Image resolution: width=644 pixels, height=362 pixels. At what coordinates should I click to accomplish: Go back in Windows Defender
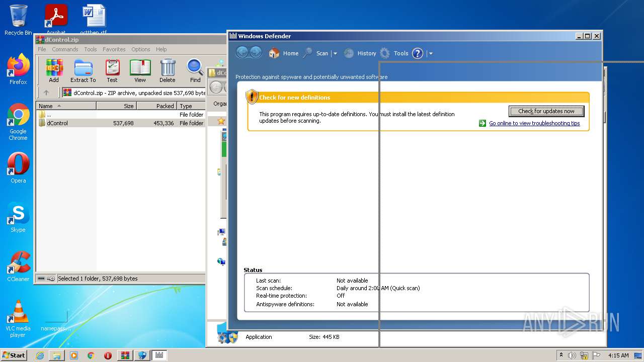(x=242, y=52)
